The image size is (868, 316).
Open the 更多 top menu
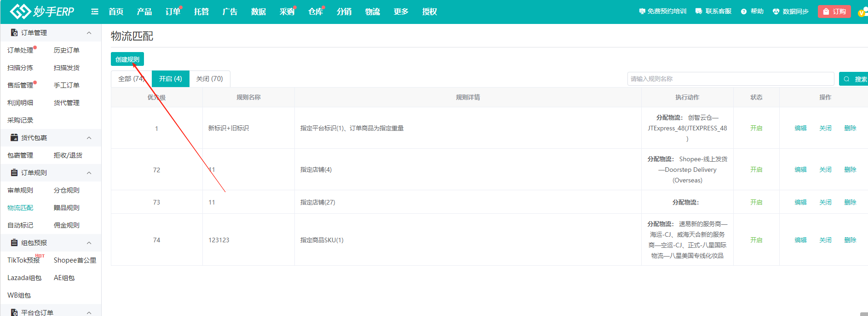point(401,12)
